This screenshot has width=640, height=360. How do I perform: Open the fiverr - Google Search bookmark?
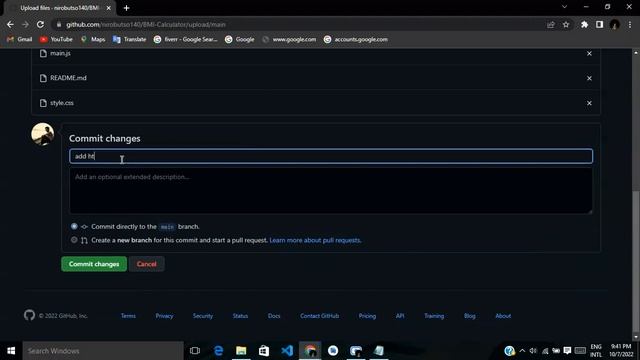(186, 40)
